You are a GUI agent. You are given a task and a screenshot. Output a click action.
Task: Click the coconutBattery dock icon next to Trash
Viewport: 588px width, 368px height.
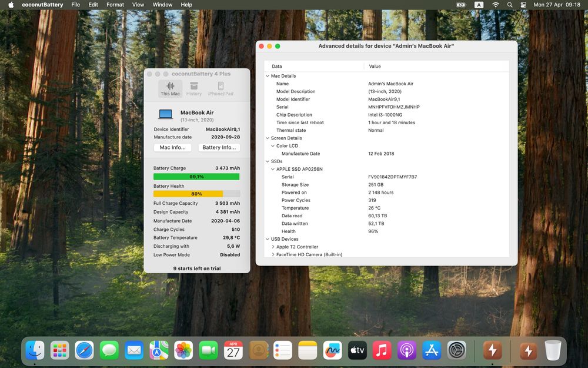pyautogui.click(x=528, y=350)
